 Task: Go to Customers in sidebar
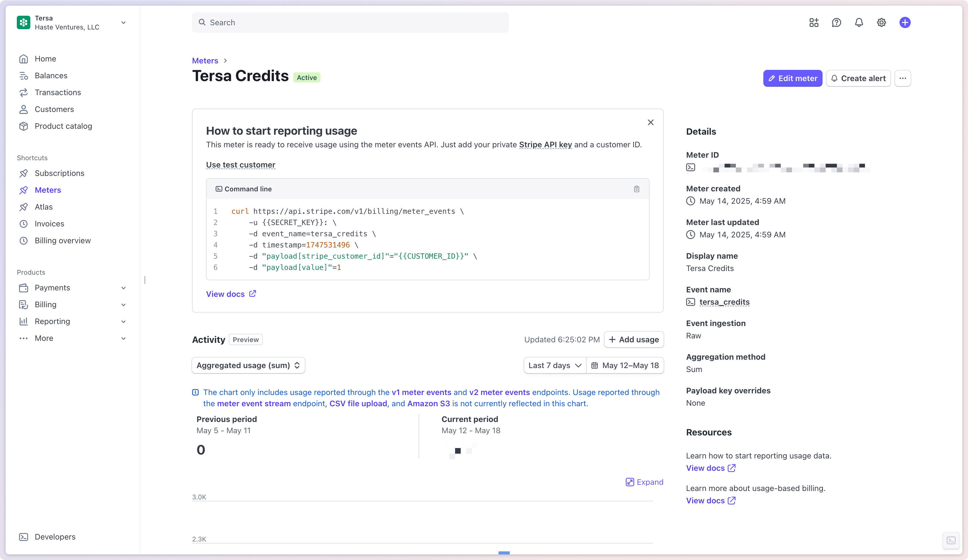click(x=54, y=109)
